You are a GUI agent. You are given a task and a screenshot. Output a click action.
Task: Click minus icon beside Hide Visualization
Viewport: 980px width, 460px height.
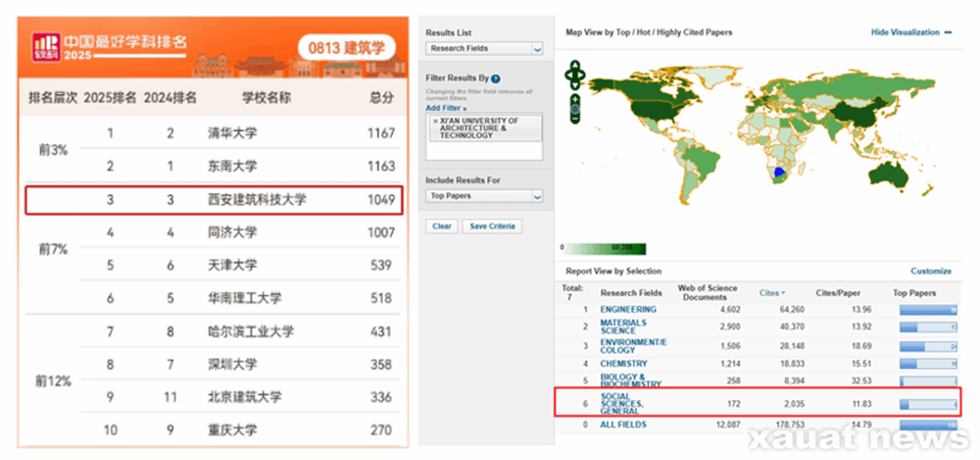click(x=948, y=32)
